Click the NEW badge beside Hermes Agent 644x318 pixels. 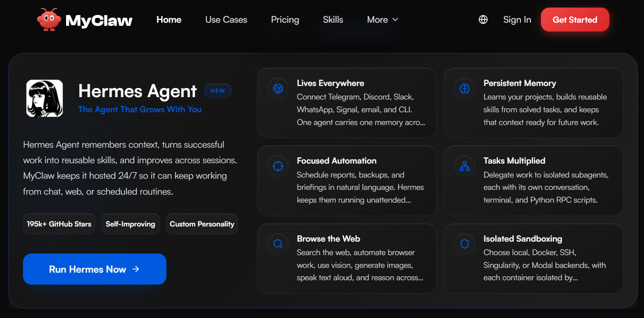tap(218, 91)
